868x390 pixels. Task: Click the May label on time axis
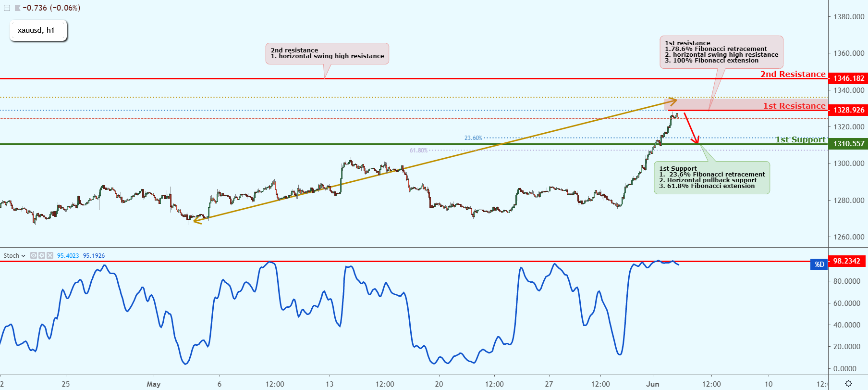[154, 384]
